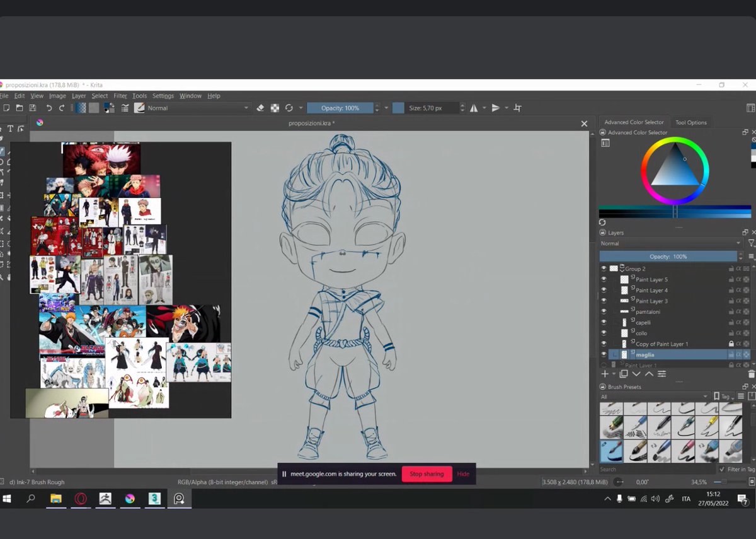This screenshot has height=539, width=756.
Task: Open the Help menu
Action: pyautogui.click(x=214, y=96)
